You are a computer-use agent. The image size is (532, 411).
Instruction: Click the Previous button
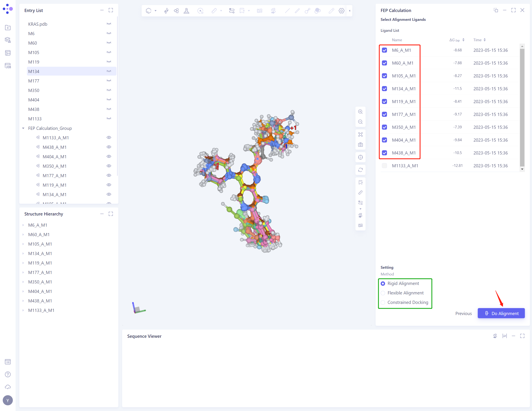(463, 313)
